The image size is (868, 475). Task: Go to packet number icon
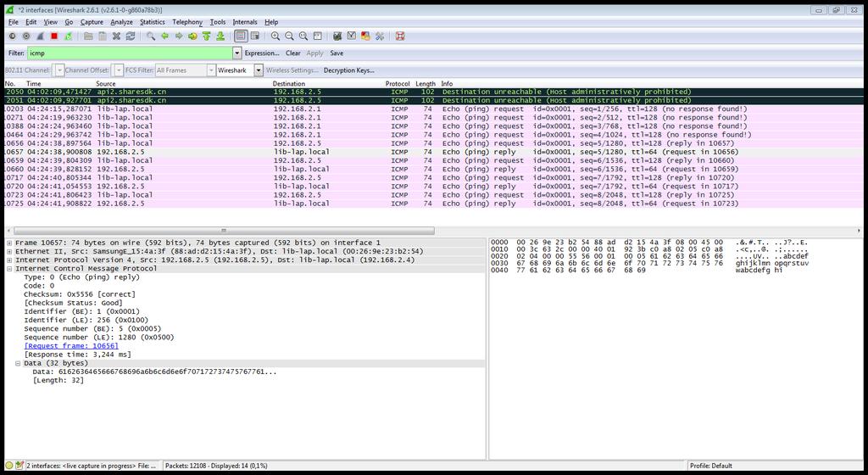192,36
